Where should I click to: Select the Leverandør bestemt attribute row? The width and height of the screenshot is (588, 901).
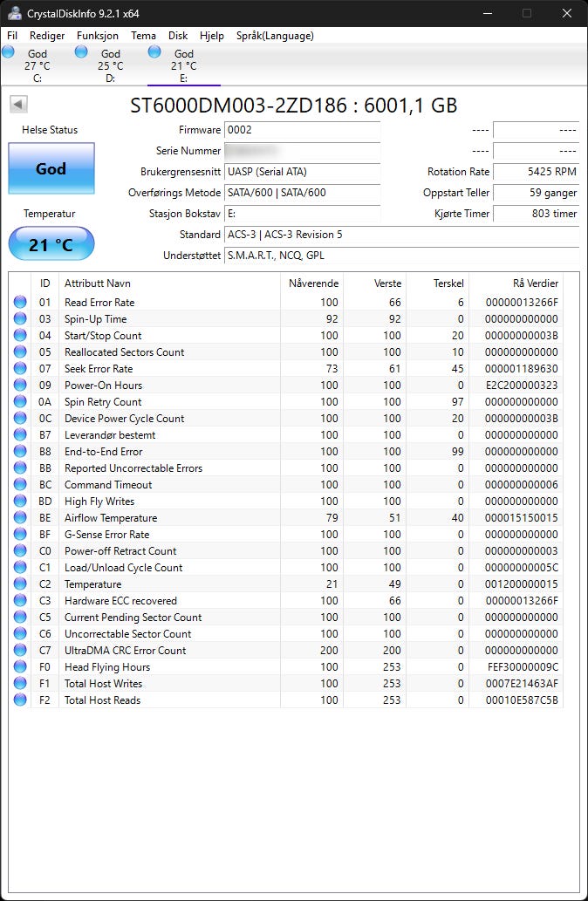click(x=285, y=434)
